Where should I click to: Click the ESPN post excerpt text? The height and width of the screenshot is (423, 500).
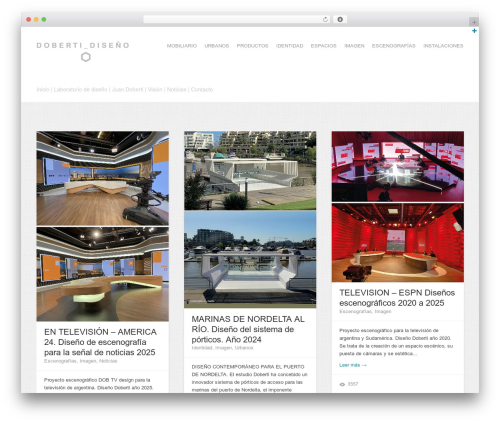click(396, 342)
